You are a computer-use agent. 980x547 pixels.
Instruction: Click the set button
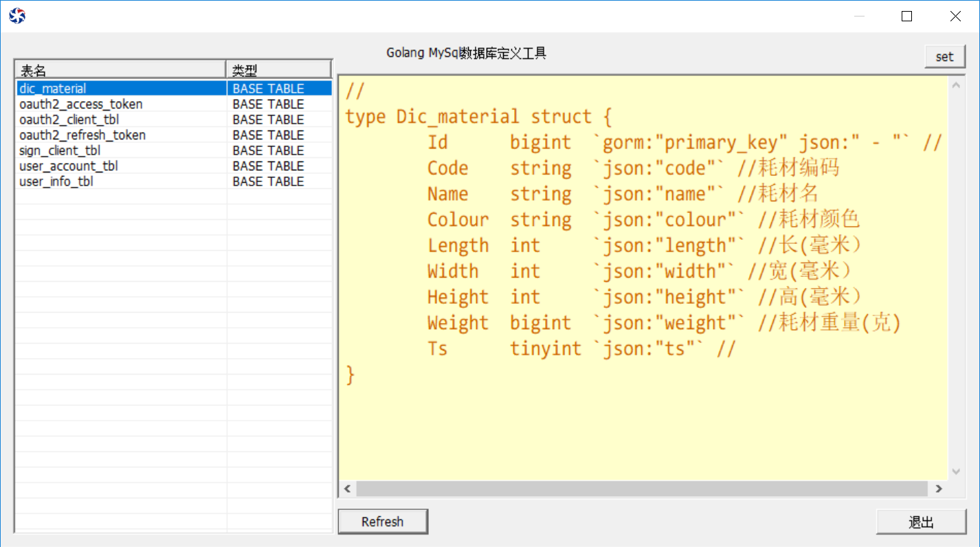(944, 57)
